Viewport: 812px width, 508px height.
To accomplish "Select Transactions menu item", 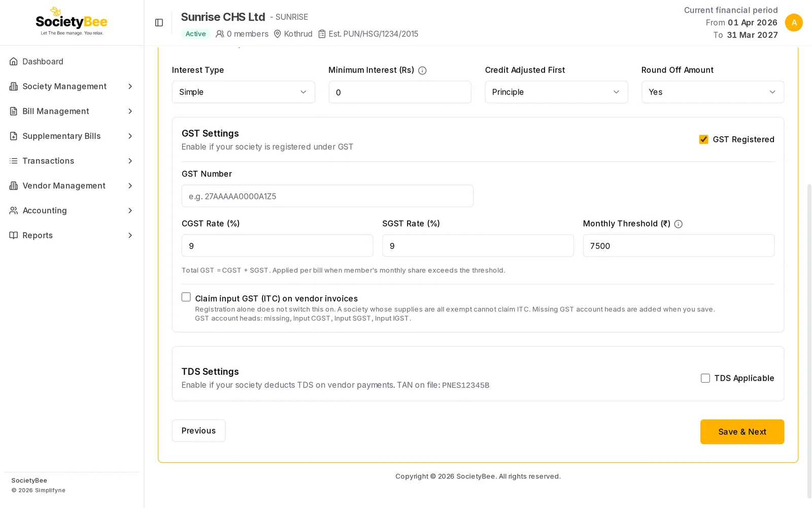I will click(x=72, y=161).
